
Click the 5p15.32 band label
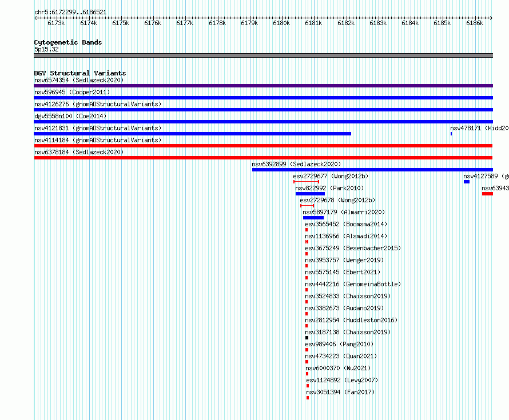point(46,49)
